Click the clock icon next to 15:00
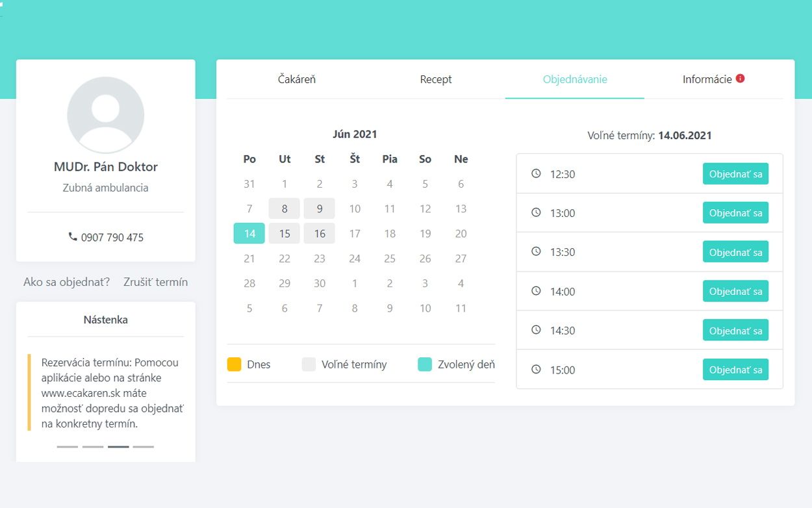 pos(536,369)
